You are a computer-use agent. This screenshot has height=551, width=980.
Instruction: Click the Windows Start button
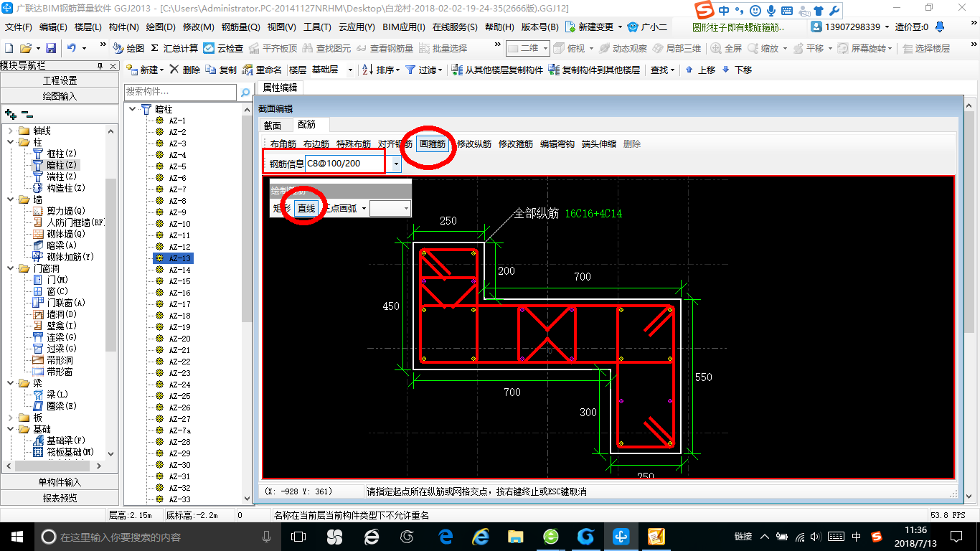coord(17,537)
